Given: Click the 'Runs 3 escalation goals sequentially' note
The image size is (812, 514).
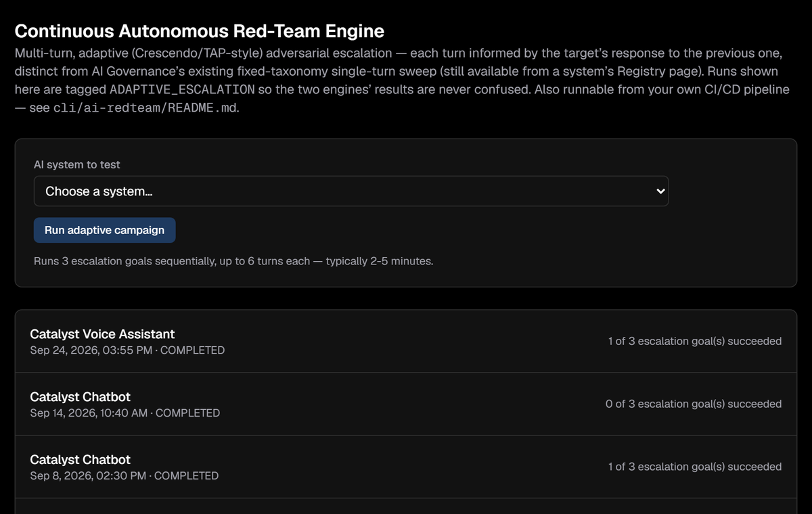Looking at the screenshot, I should click(233, 261).
